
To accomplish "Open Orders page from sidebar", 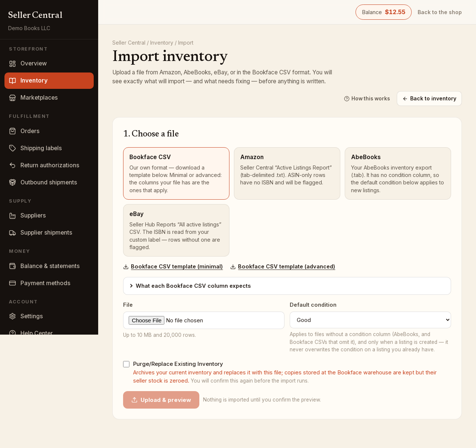I will click(x=49, y=131).
